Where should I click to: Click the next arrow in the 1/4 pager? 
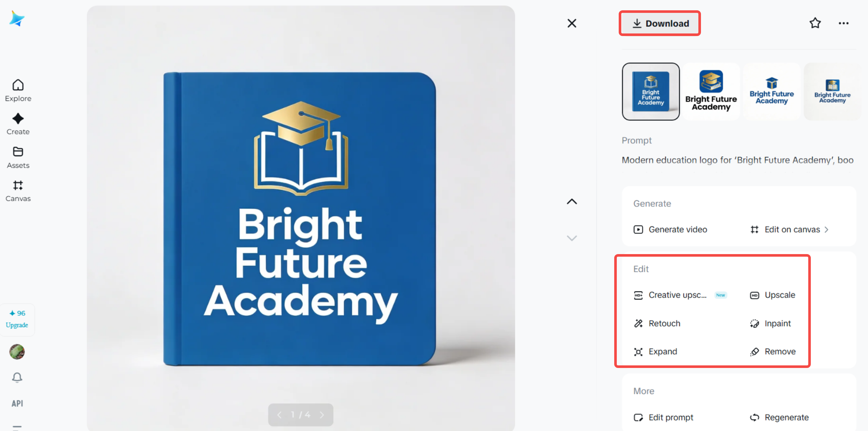click(x=322, y=415)
